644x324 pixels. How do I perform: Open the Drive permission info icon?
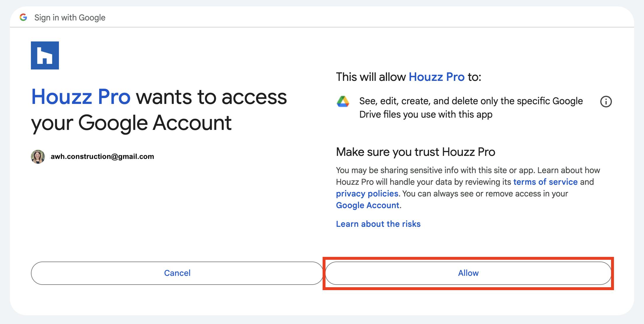tap(606, 102)
